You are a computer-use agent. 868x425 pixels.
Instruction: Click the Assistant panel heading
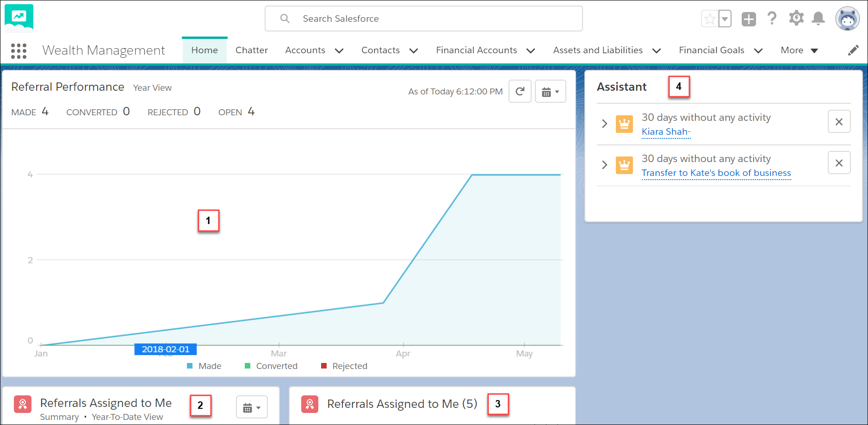622,87
